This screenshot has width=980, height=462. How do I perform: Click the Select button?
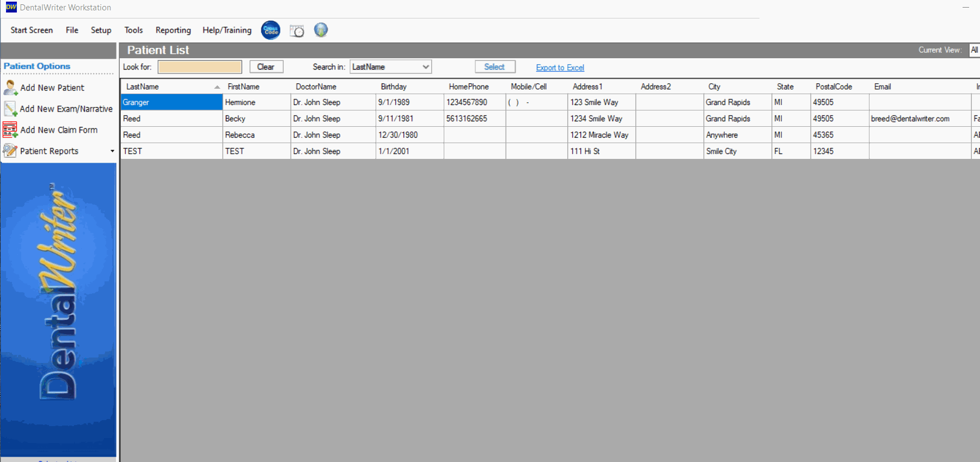pos(495,67)
